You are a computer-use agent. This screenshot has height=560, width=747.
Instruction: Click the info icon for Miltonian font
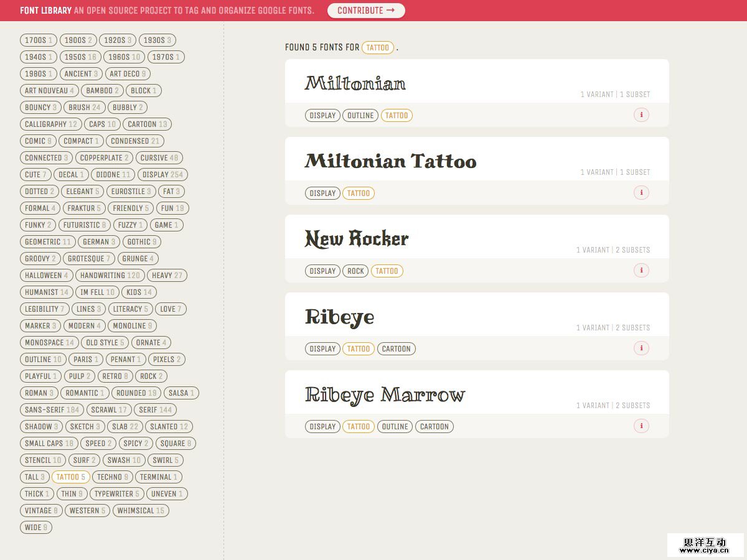pyautogui.click(x=641, y=115)
